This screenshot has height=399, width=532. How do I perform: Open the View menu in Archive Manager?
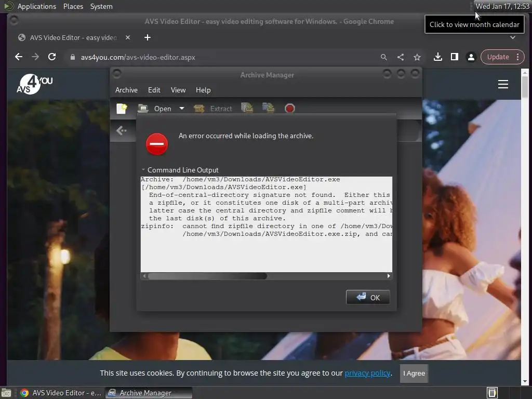tap(178, 90)
